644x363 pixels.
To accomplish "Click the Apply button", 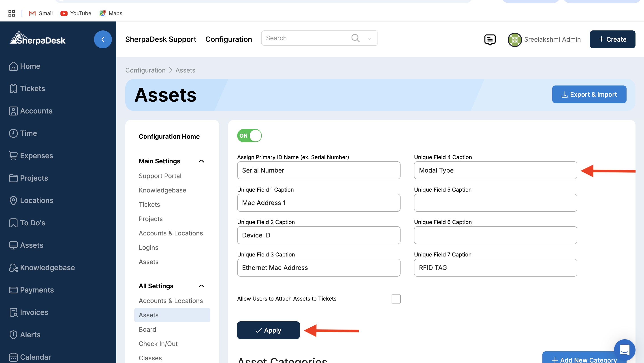I will click(268, 330).
